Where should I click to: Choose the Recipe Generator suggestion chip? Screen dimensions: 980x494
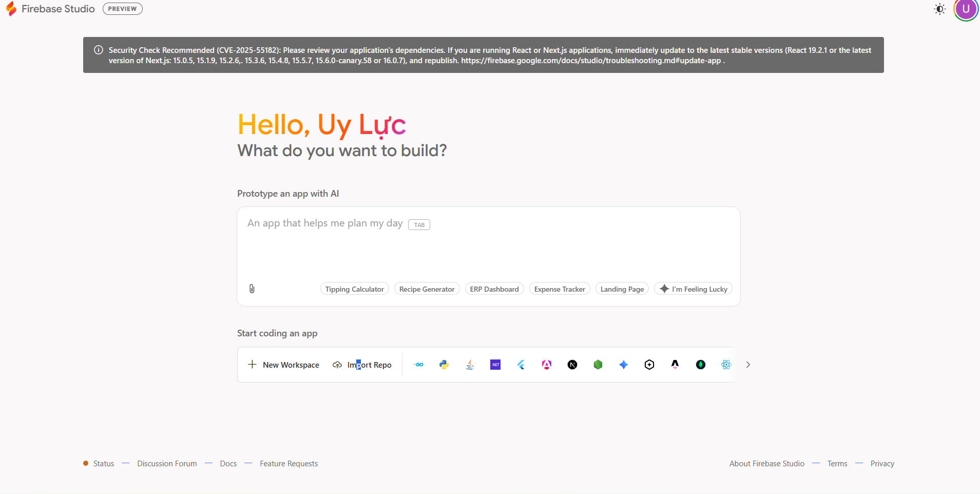pyautogui.click(x=427, y=289)
